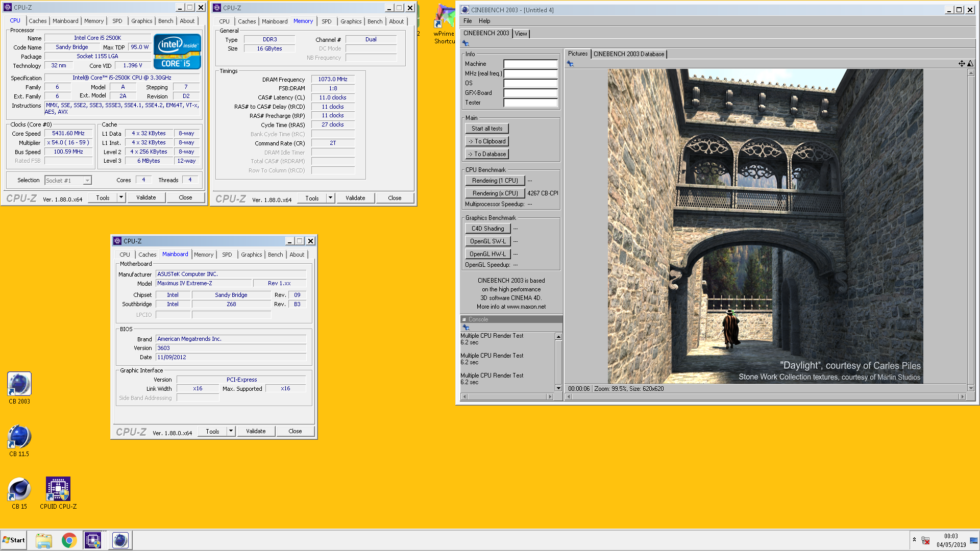Click the Tester input field
The height and width of the screenshot is (551, 980).
coord(530,103)
